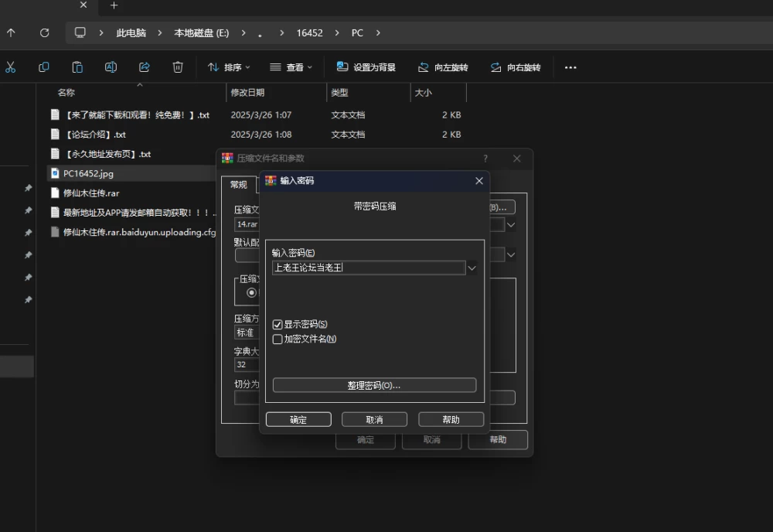Image resolution: width=773 pixels, height=532 pixels.
Task: Close the 输入密码 dialog
Action: 479,181
